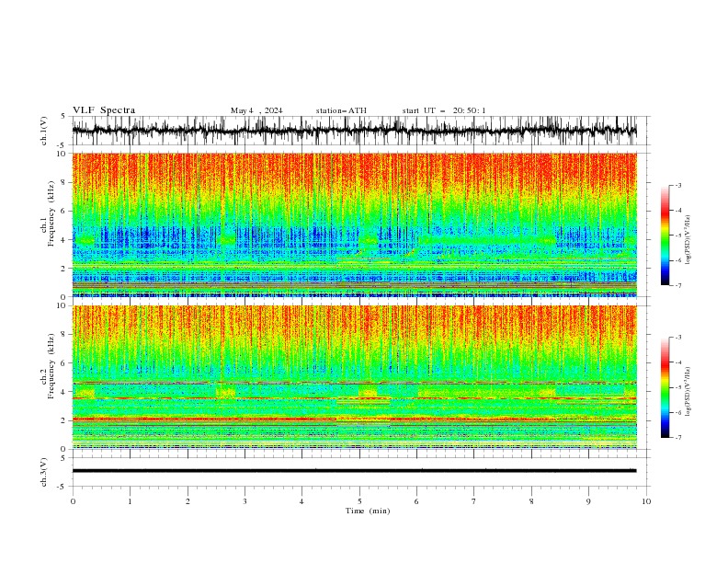
Task: Click the "-4" tick on ch.2 colorbar
Action: coord(678,362)
